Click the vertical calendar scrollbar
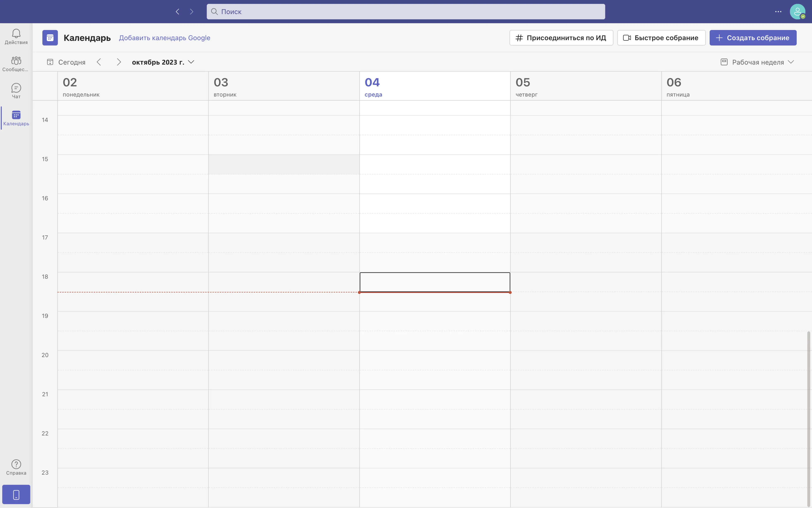The image size is (812, 508). [x=809, y=419]
